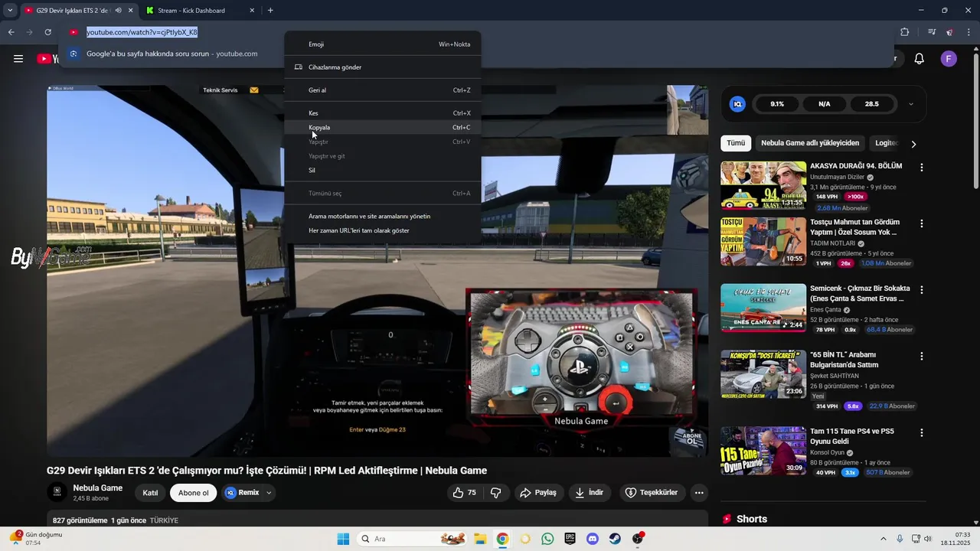The width and height of the screenshot is (980, 551).
Task: Show hidden system tray icons chevron
Action: pyautogui.click(x=883, y=539)
